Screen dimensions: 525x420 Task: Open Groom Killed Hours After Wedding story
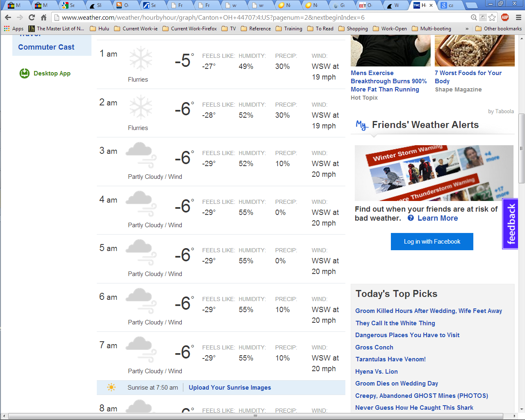tap(429, 311)
